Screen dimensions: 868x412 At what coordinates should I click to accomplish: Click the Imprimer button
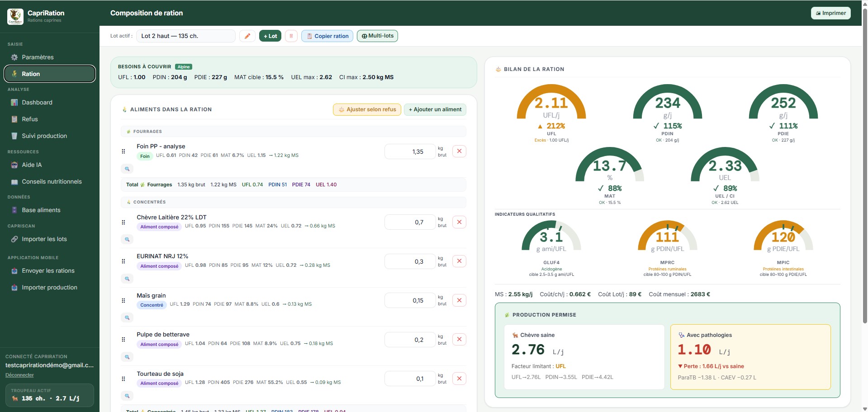830,13
